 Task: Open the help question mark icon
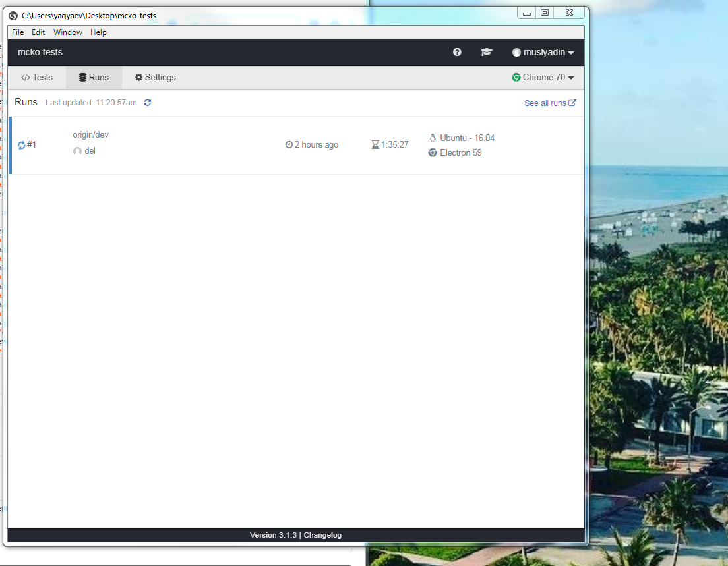(456, 51)
